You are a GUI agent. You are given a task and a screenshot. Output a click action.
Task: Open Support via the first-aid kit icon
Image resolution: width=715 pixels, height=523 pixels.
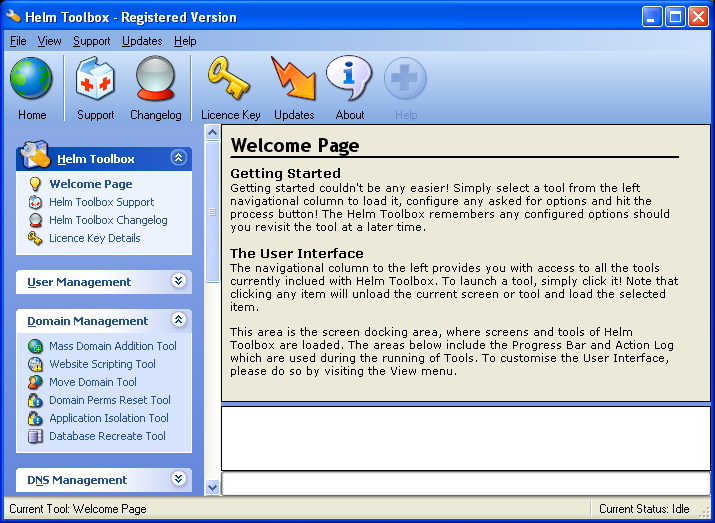tap(95, 78)
